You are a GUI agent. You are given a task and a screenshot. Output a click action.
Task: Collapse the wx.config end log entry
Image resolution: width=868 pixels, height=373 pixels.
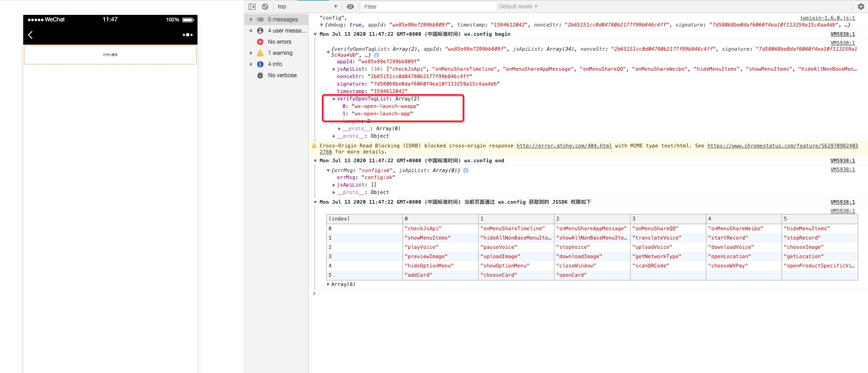click(316, 161)
